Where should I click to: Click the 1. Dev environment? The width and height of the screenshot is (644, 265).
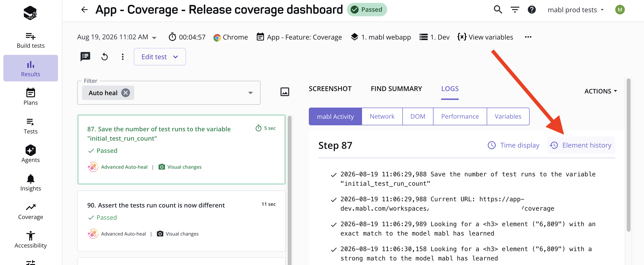(434, 37)
